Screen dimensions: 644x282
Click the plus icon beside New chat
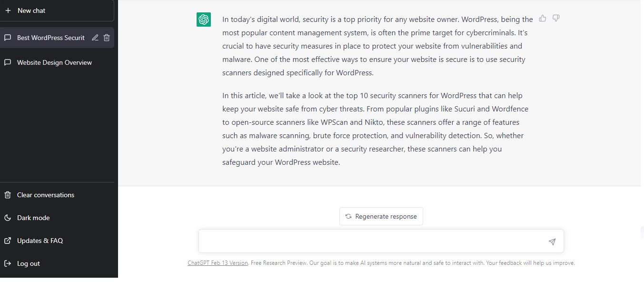[x=8, y=10]
